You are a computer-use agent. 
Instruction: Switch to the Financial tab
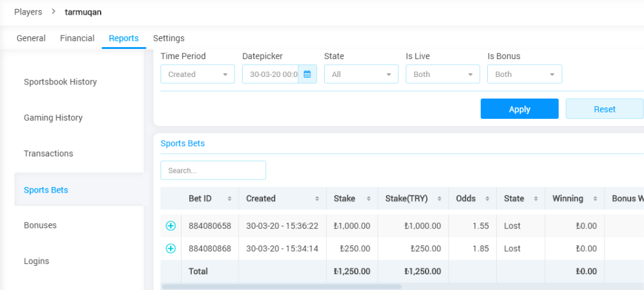[x=77, y=38]
